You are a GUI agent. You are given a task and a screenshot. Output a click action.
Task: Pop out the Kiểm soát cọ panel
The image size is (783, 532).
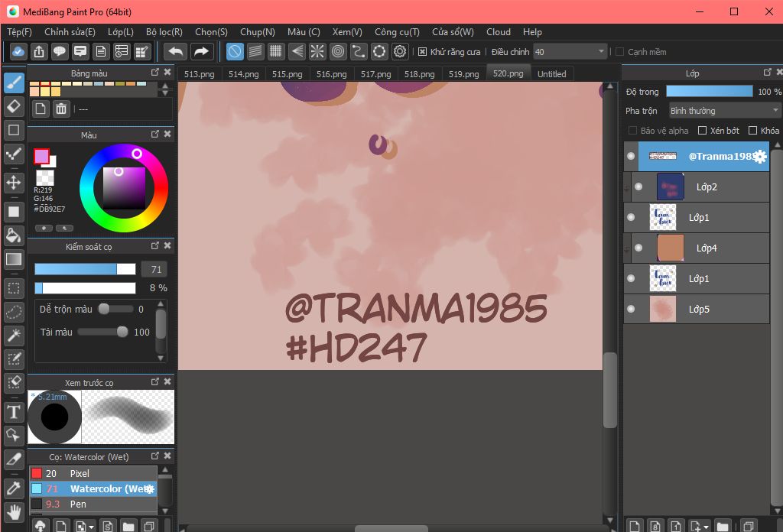(154, 245)
